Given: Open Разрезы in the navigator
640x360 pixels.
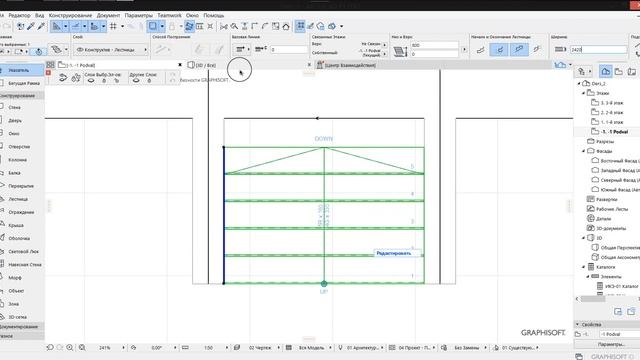Looking at the screenshot, I should coord(604,142).
